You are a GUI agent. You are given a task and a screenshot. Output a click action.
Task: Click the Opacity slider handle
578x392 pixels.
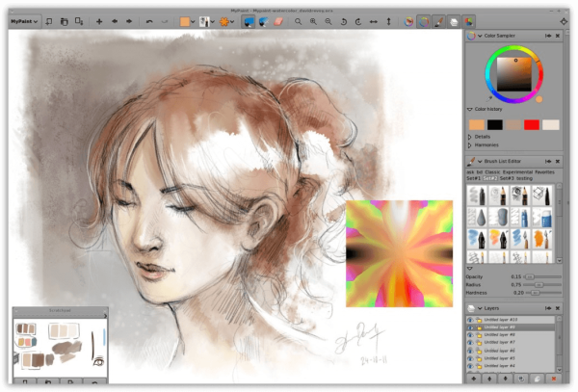coord(529,276)
